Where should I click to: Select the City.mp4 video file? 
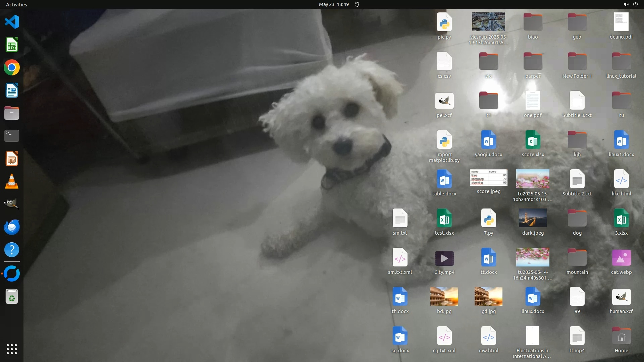[444, 258]
